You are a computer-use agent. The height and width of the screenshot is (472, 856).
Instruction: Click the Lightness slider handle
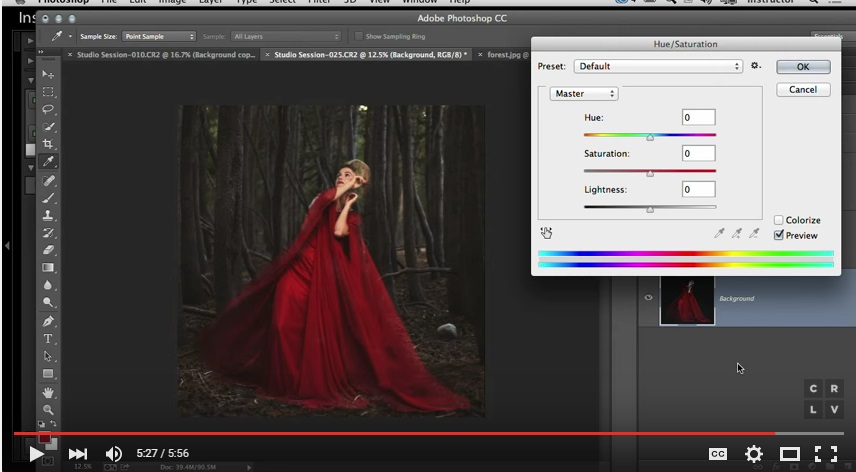coord(650,210)
